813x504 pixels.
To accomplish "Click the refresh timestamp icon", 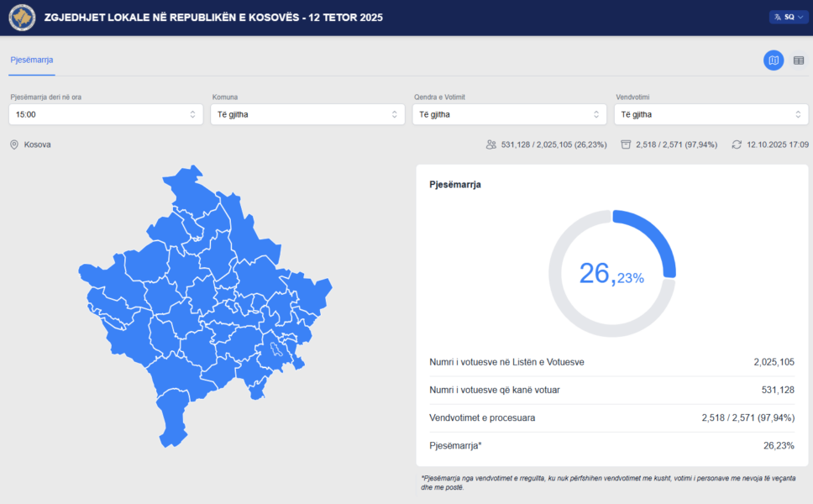I will (x=737, y=144).
